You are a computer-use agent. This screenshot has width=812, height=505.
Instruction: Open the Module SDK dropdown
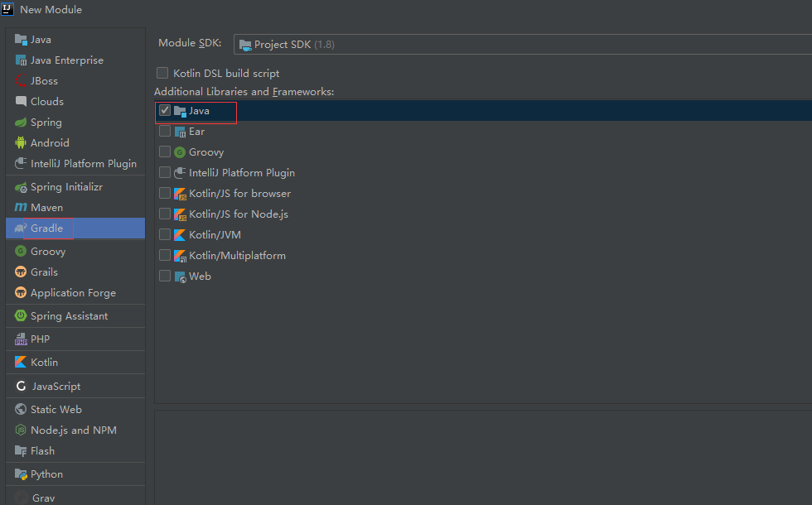523,45
